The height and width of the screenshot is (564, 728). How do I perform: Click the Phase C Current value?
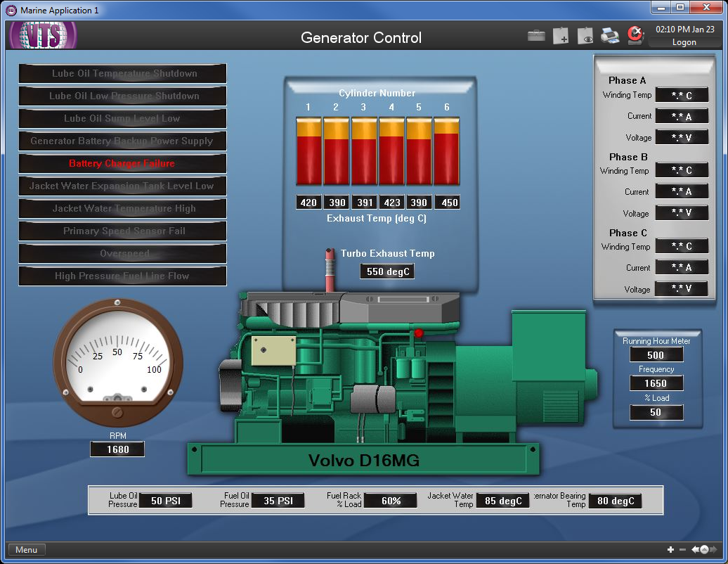point(682,267)
